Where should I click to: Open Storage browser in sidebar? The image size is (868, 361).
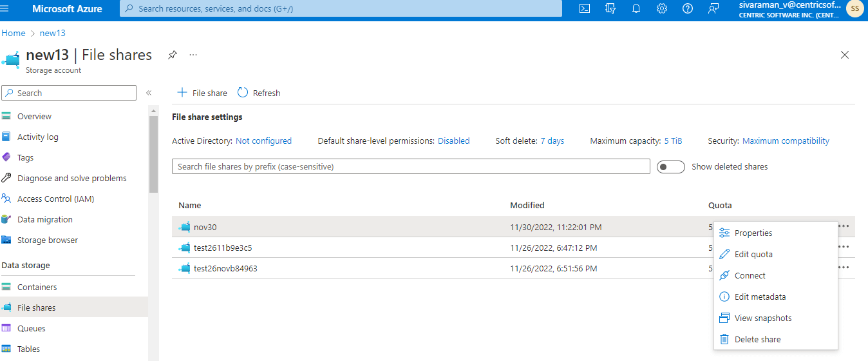point(47,240)
